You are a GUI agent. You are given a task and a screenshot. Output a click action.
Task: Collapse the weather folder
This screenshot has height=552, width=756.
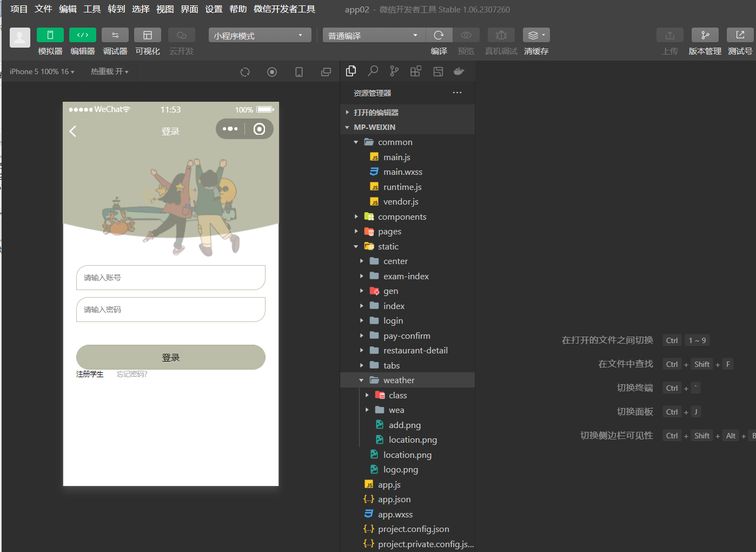pyautogui.click(x=408, y=380)
